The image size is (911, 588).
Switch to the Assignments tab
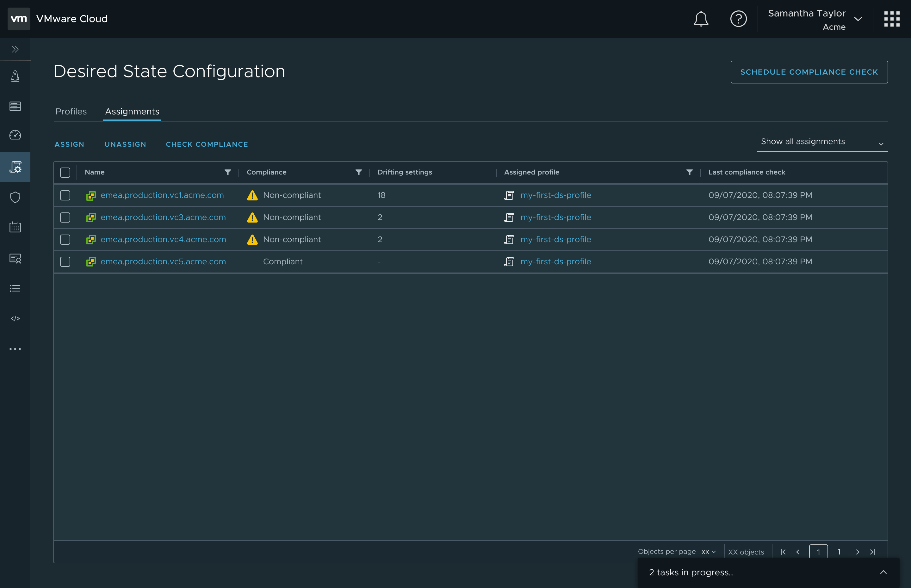point(132,112)
